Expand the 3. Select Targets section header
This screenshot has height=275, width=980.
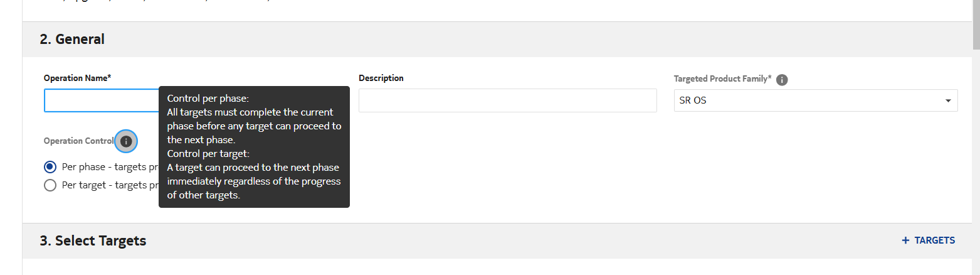tap(93, 241)
